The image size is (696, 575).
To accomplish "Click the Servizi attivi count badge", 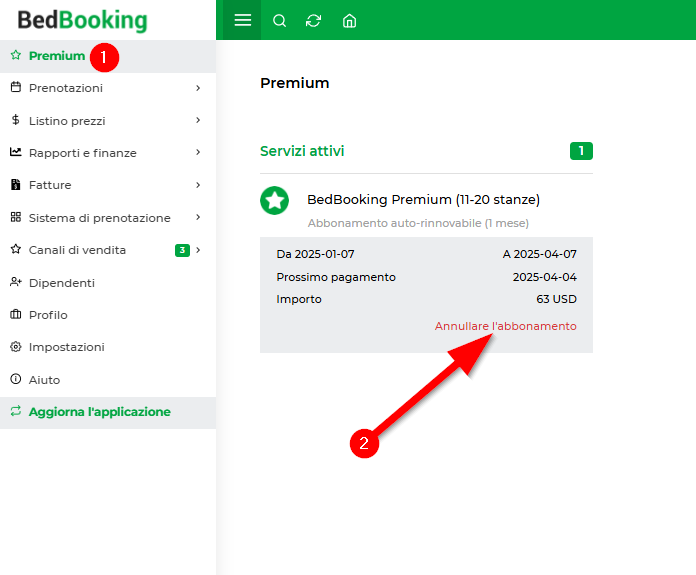I will [581, 151].
